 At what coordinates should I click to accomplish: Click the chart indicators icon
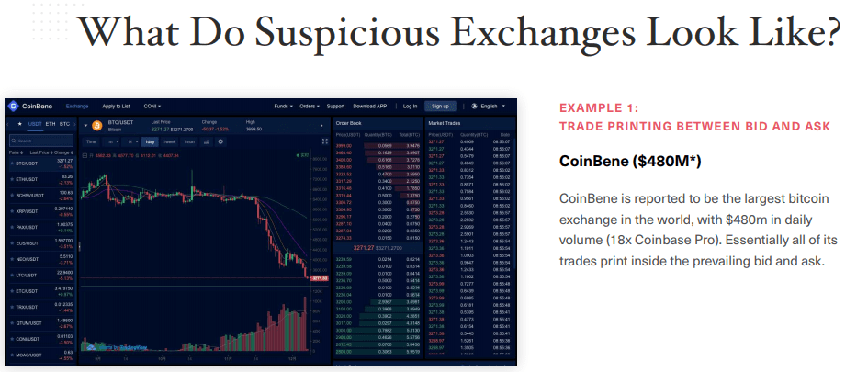[x=206, y=141]
